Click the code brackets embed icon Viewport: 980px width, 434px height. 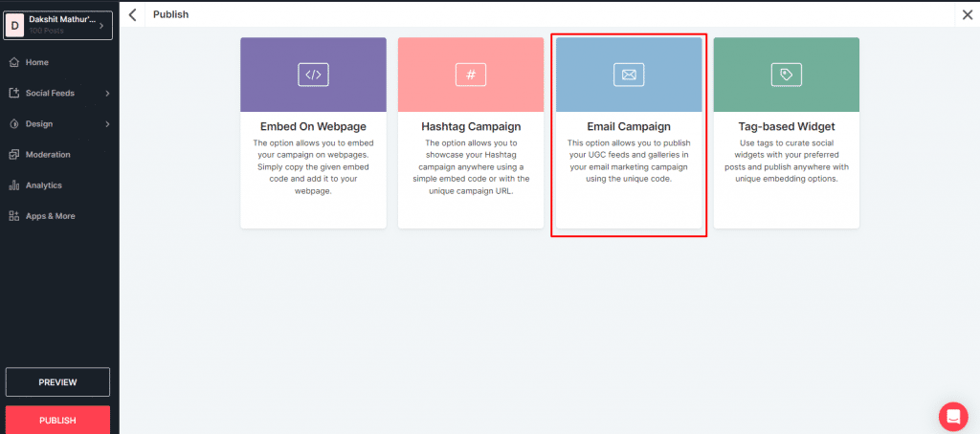pyautogui.click(x=313, y=75)
